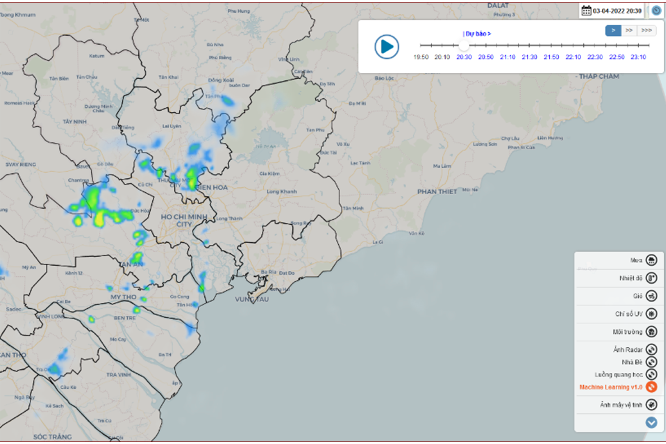Screen dimensions: 666x444
Task: Select the Nhiệt độ temperature icon
Action: click(x=651, y=278)
